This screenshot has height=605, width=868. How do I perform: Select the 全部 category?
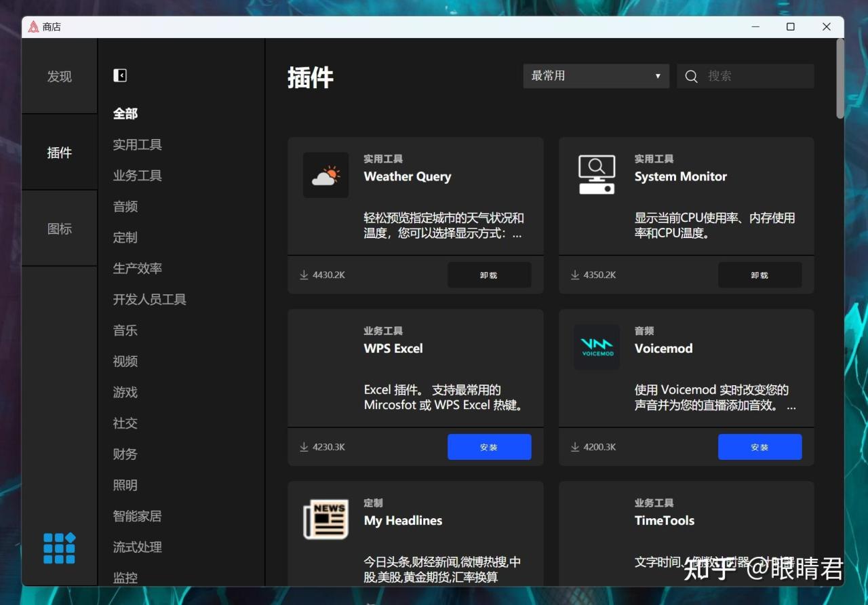[x=125, y=113]
